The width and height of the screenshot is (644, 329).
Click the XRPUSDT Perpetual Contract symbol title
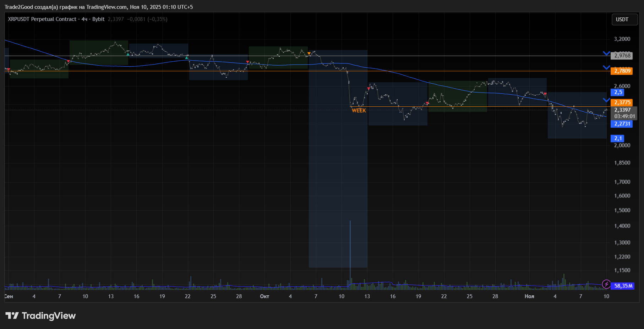(x=42, y=19)
